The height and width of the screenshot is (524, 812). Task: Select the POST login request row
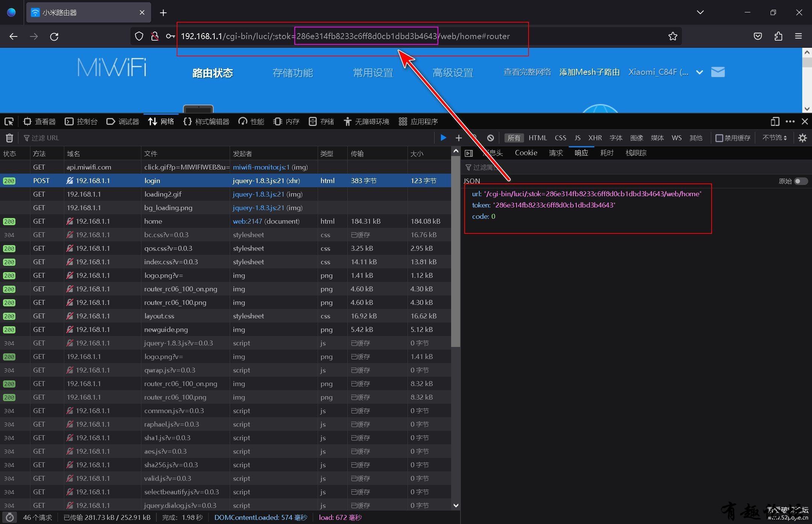tap(226, 181)
